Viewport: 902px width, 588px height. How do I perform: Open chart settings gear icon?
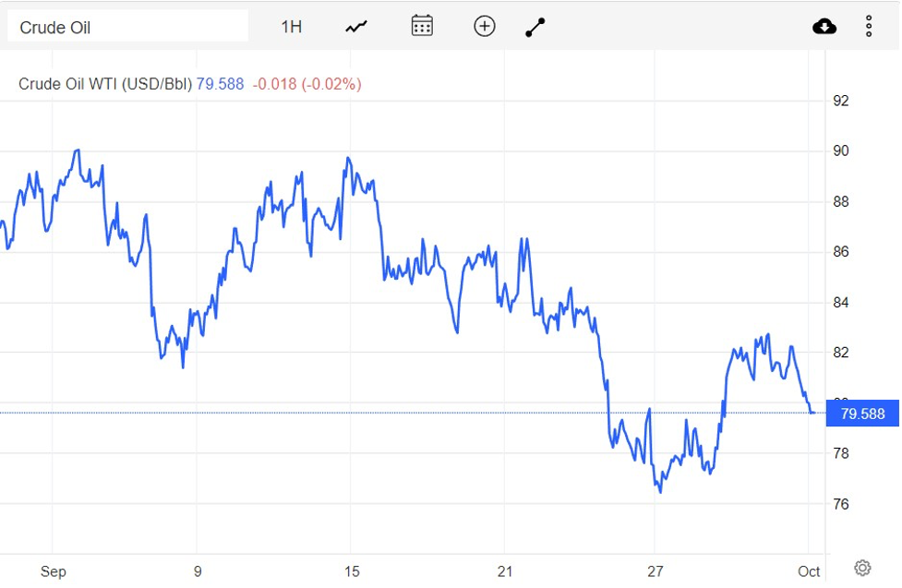pyautogui.click(x=862, y=567)
